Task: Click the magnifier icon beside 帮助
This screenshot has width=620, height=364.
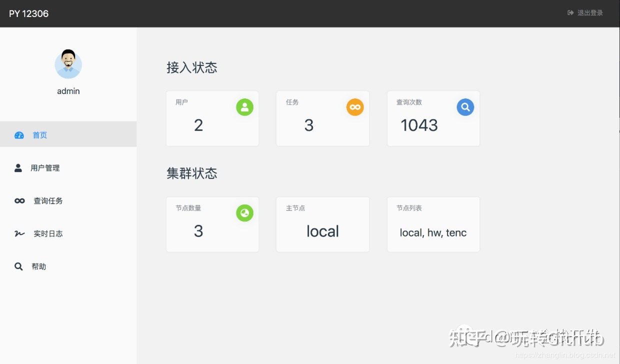Action: (18, 266)
